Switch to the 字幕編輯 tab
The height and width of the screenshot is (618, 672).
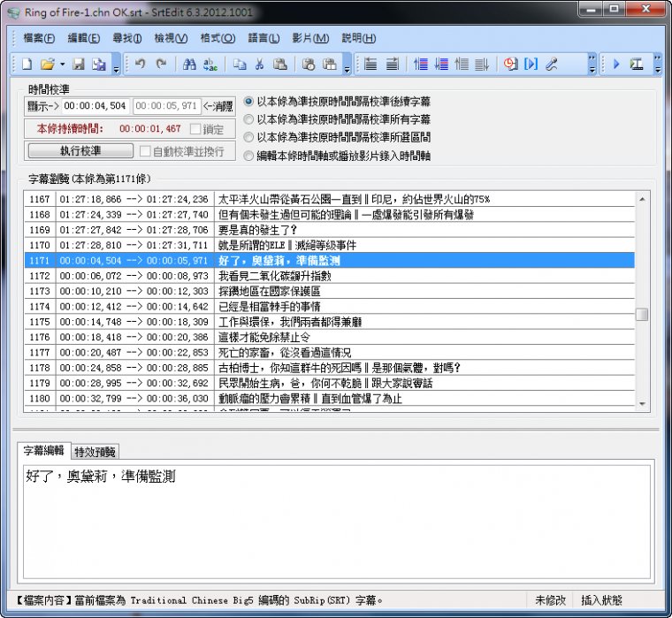pyautogui.click(x=43, y=450)
